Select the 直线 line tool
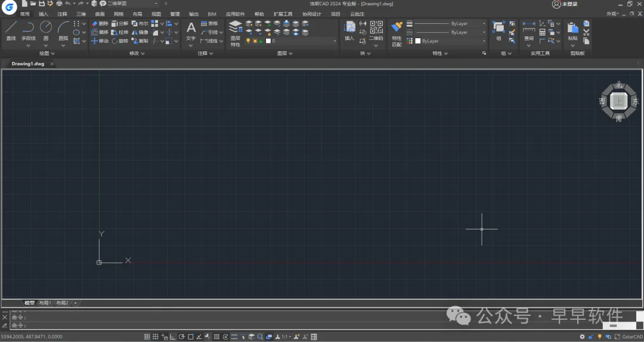644x342 pixels. [x=11, y=31]
